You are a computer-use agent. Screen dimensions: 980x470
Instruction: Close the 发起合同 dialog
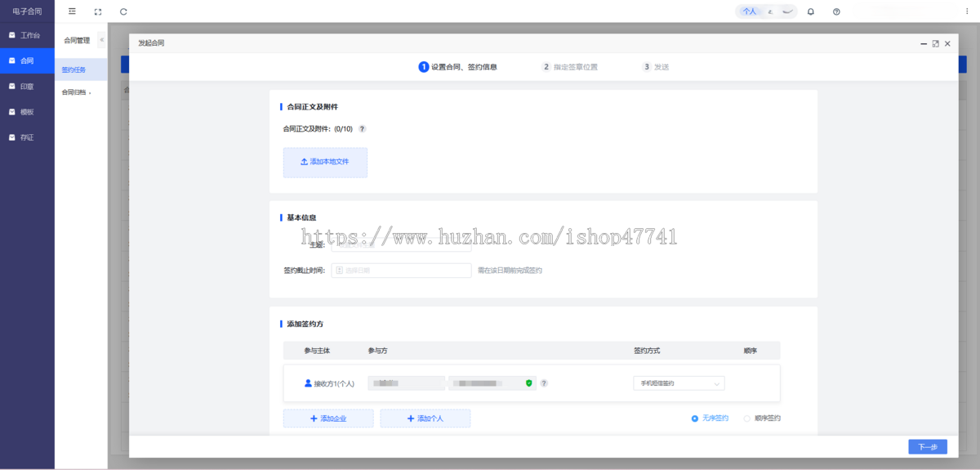point(947,43)
